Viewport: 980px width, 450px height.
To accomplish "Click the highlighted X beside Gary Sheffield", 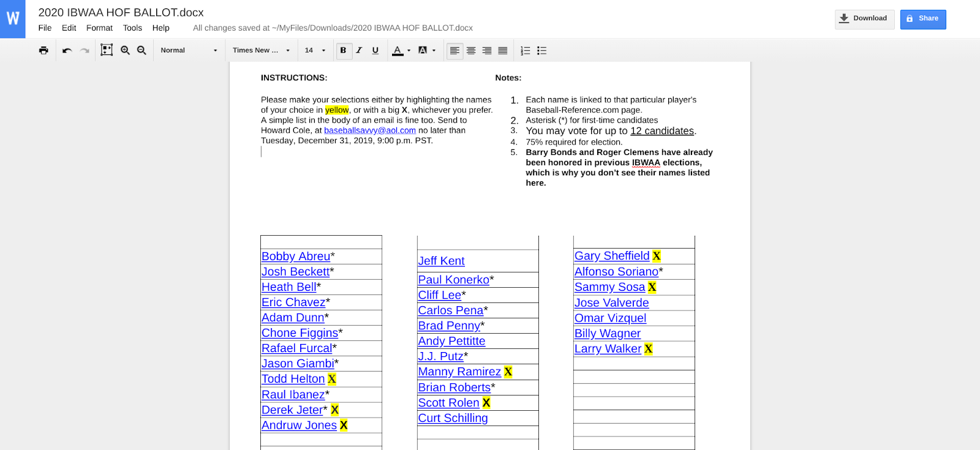I will pyautogui.click(x=657, y=256).
